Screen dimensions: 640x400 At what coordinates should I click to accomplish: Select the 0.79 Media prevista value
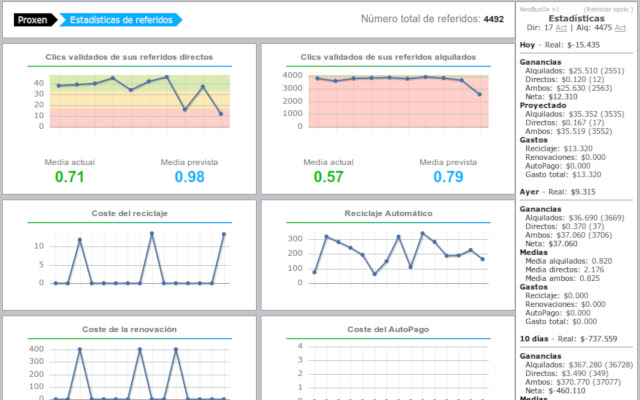tap(448, 177)
